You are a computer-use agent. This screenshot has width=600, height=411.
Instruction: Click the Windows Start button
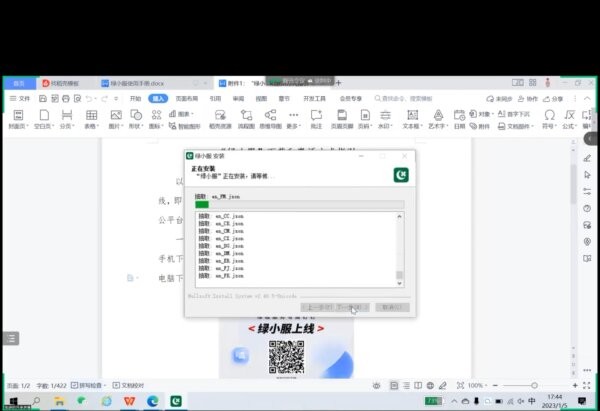(x=13, y=401)
